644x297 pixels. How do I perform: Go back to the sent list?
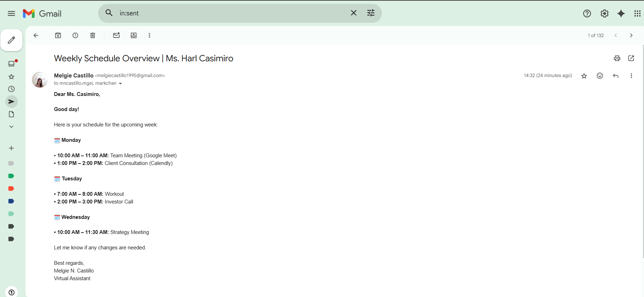36,35
